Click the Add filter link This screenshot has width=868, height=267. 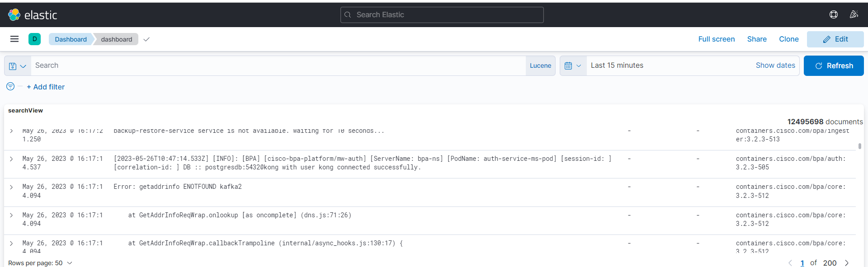coord(46,87)
